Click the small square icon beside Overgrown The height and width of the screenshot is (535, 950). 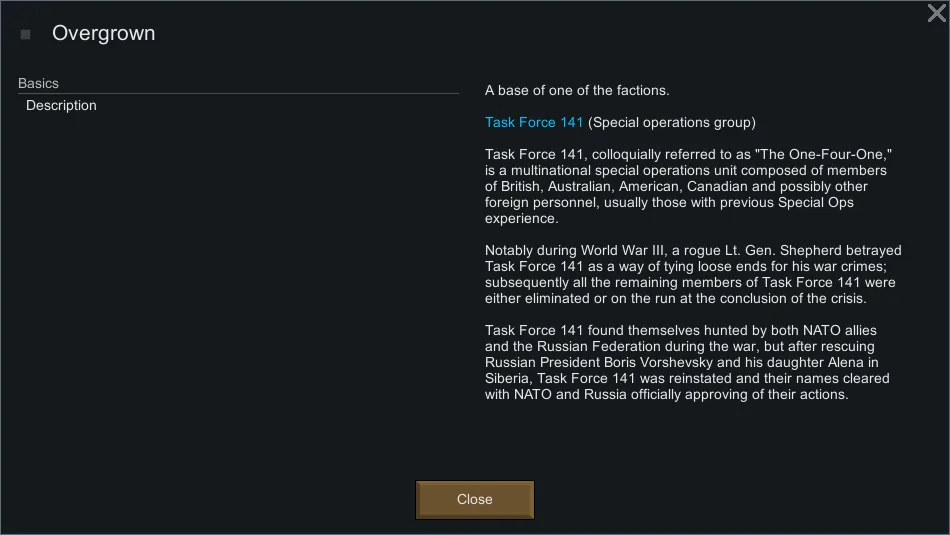26,34
